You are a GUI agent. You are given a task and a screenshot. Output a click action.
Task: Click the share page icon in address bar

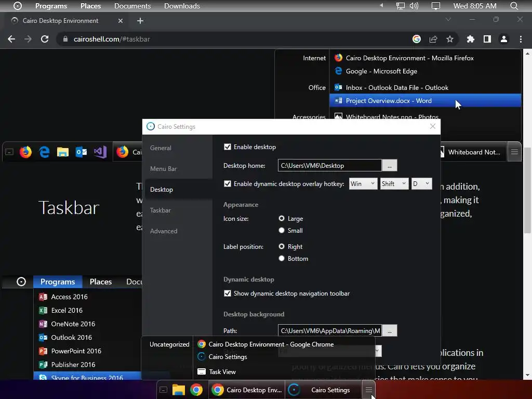coord(433,39)
